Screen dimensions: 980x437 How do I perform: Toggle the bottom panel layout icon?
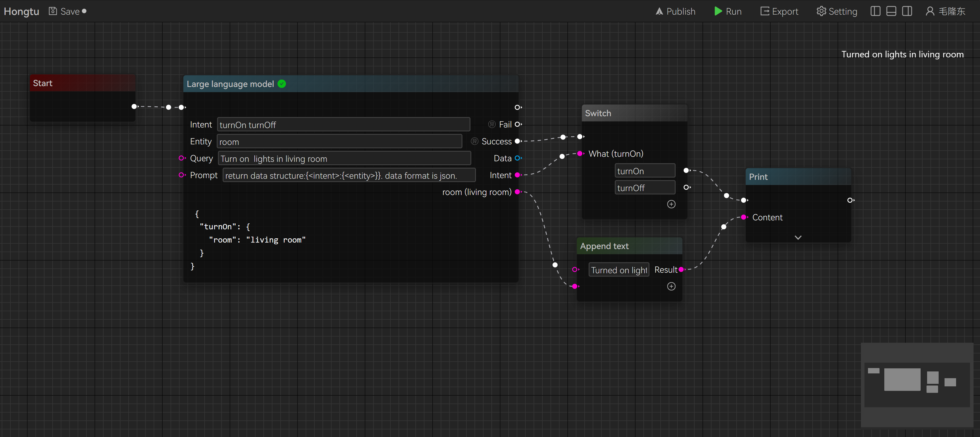[x=891, y=11]
